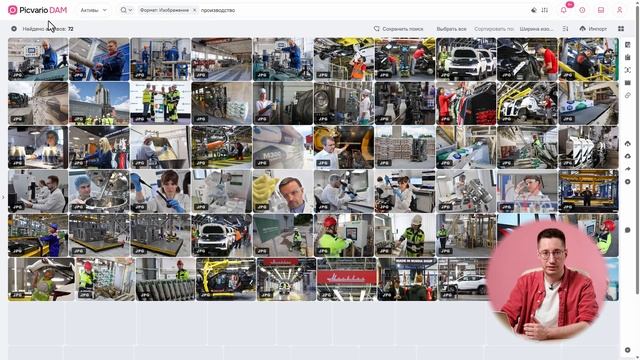The width and height of the screenshot is (640, 360).
Task: Click the trash icon in the right sidebar
Action: (x=628, y=57)
